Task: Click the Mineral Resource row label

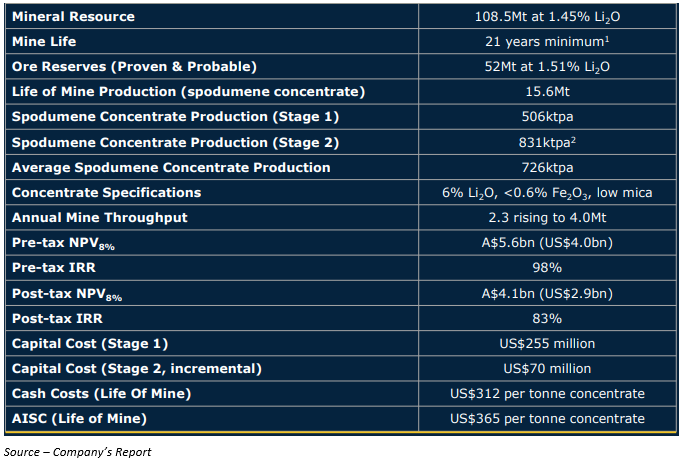Action: [x=73, y=17]
